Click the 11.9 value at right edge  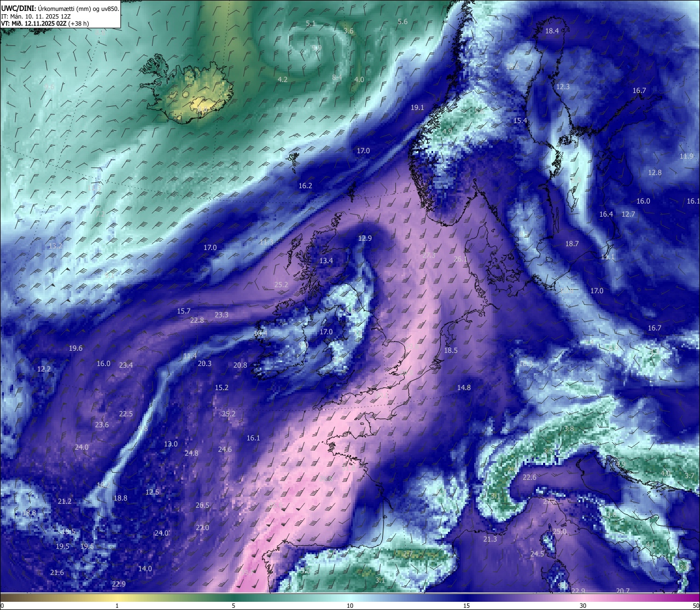(x=687, y=156)
